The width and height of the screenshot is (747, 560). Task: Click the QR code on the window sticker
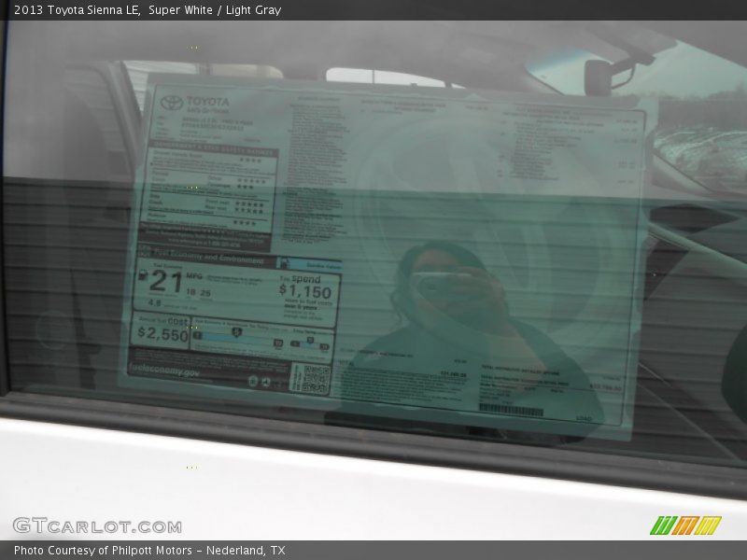[316, 380]
